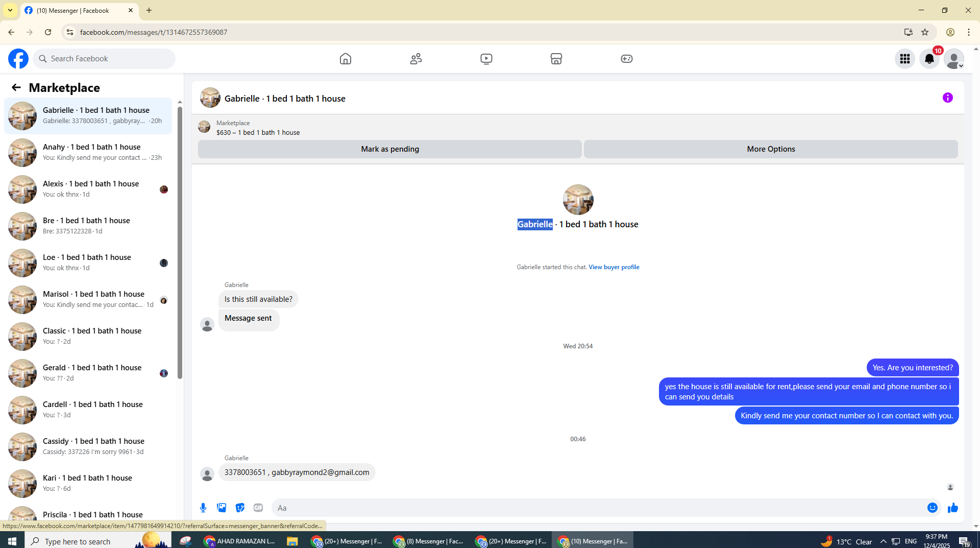Open Kari conversation
The height and width of the screenshot is (548, 980).
[x=88, y=483]
